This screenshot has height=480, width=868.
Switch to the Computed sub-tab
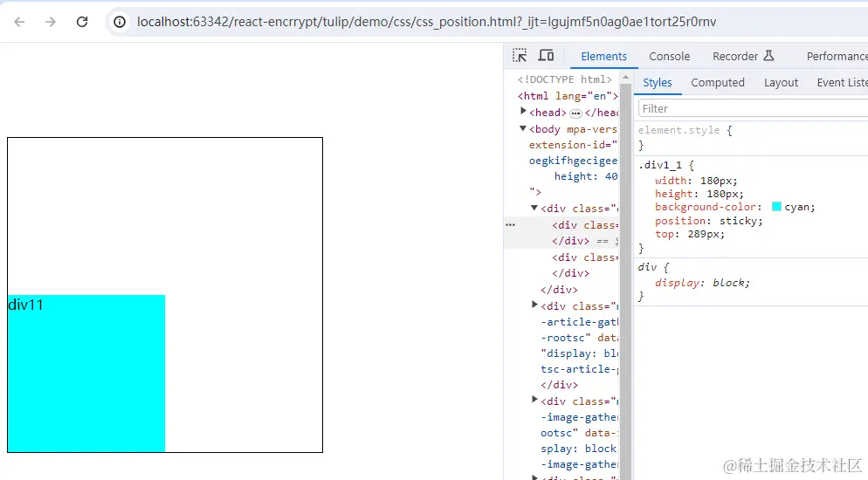click(718, 82)
